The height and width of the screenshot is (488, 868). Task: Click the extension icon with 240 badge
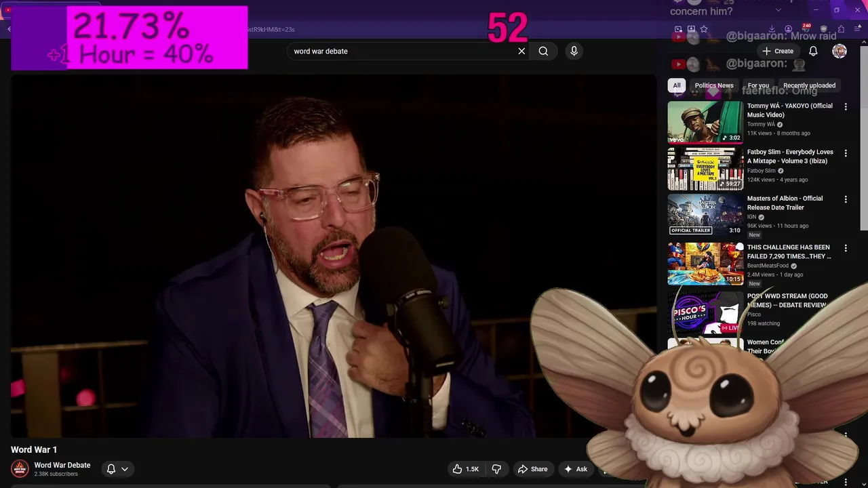tap(806, 28)
